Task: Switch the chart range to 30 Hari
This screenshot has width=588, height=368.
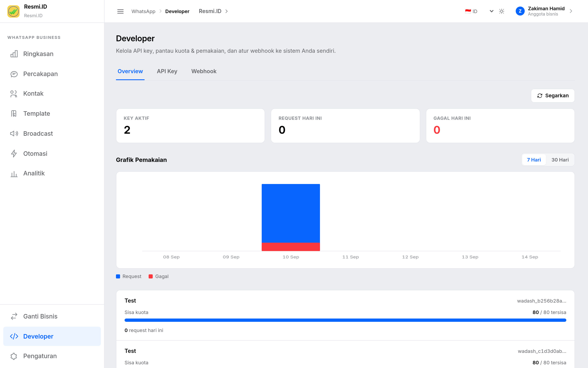Action: [x=560, y=160]
